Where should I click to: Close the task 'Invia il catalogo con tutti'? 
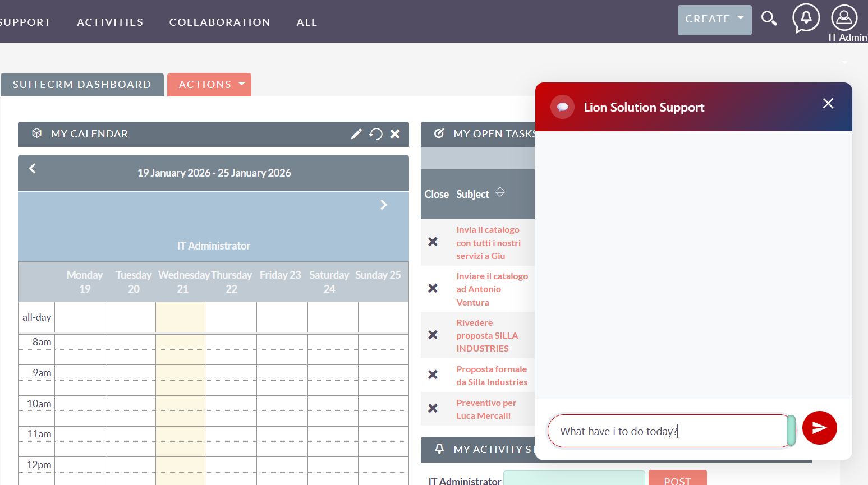click(433, 242)
